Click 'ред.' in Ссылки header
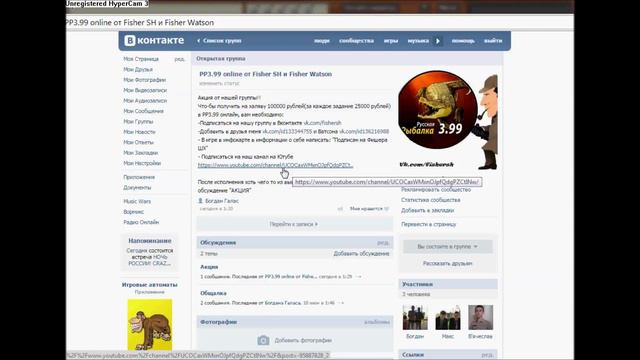This screenshot has height=360, width=640. pos(487,355)
